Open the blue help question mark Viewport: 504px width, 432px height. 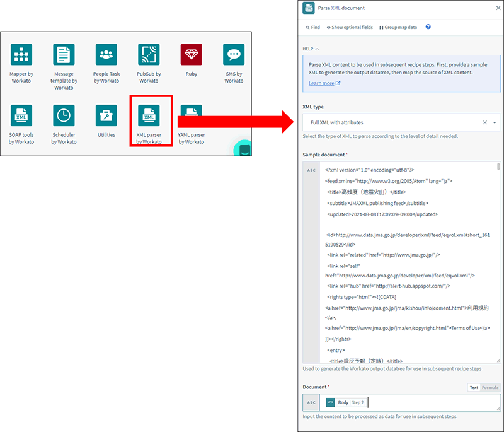pyautogui.click(x=428, y=26)
